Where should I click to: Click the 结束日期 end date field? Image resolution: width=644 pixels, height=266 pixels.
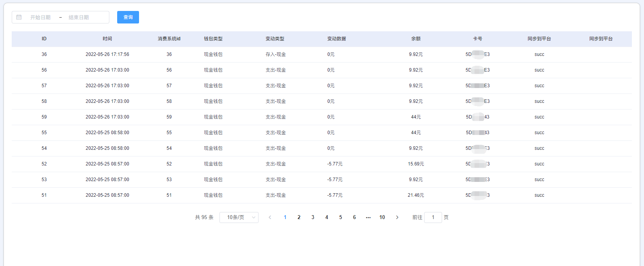(78, 17)
